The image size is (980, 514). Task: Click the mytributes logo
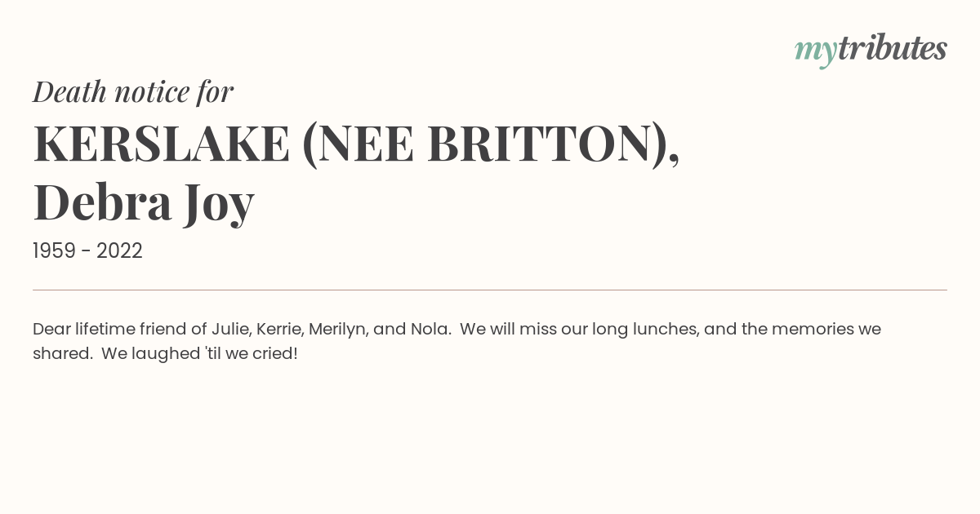[x=871, y=50]
